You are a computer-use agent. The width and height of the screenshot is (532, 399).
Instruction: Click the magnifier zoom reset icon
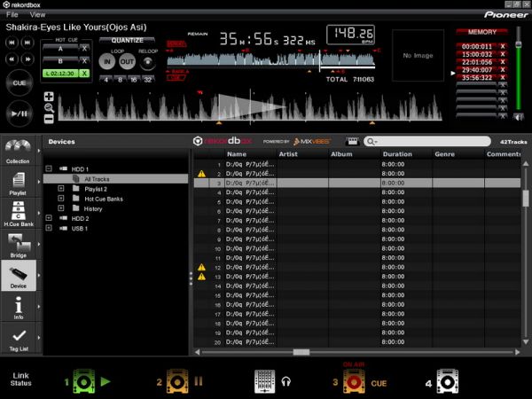coord(49,108)
